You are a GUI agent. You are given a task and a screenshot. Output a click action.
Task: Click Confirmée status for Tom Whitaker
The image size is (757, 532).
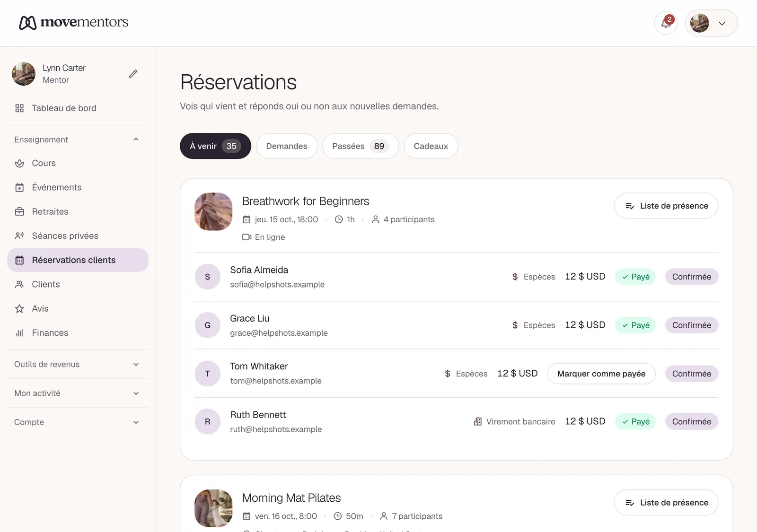[692, 374]
